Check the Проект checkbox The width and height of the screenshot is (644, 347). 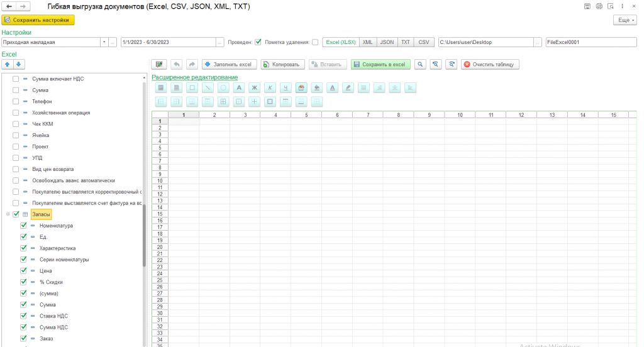click(16, 146)
